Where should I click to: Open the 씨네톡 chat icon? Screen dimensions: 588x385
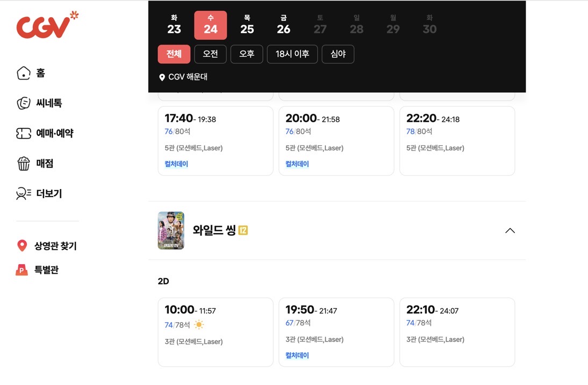coord(24,103)
